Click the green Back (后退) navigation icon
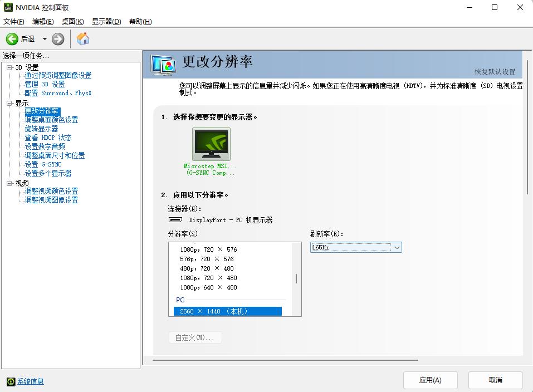 (x=12, y=39)
